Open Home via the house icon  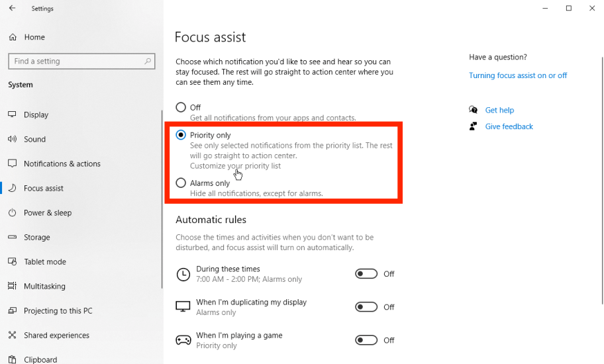(13, 37)
